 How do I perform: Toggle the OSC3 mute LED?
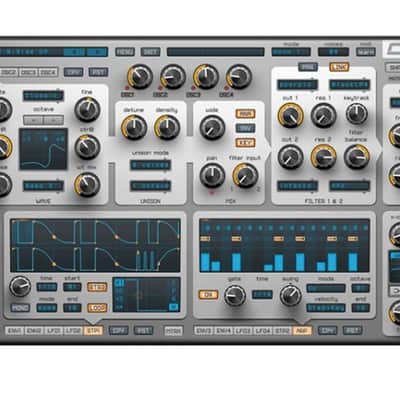[x=193, y=88]
